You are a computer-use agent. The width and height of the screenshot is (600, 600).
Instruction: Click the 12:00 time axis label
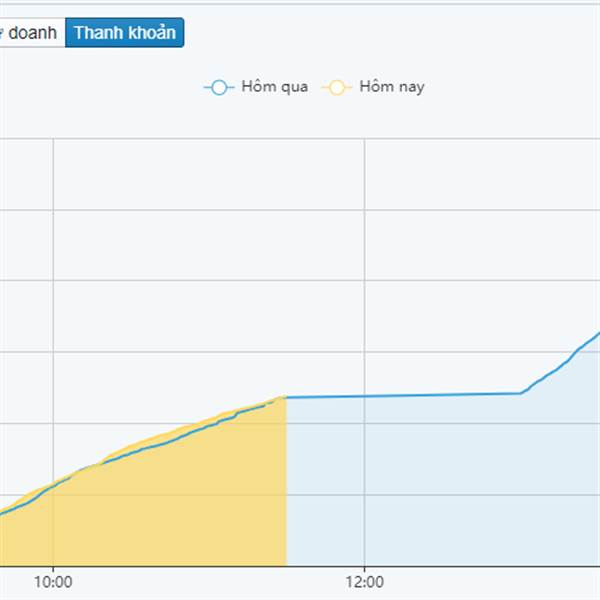click(x=364, y=582)
